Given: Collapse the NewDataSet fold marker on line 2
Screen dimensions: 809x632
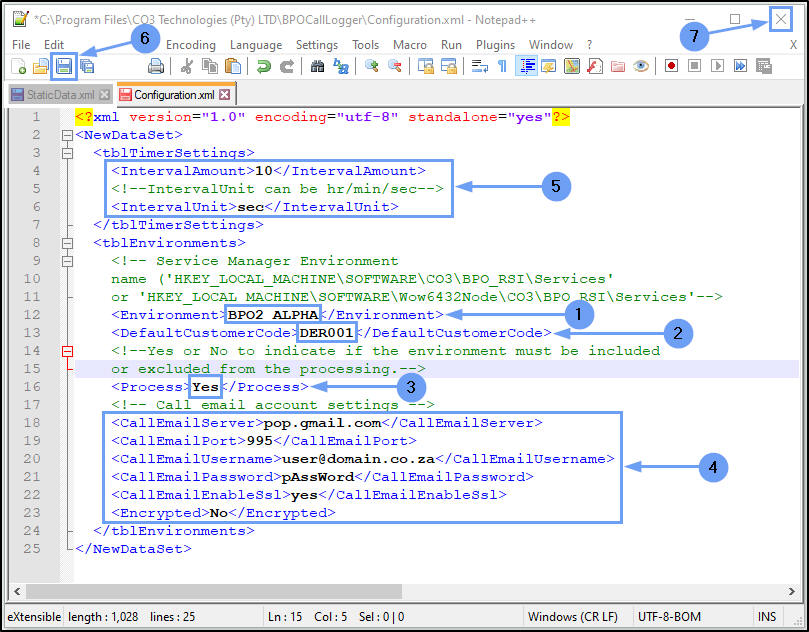Looking at the screenshot, I should (x=67, y=135).
